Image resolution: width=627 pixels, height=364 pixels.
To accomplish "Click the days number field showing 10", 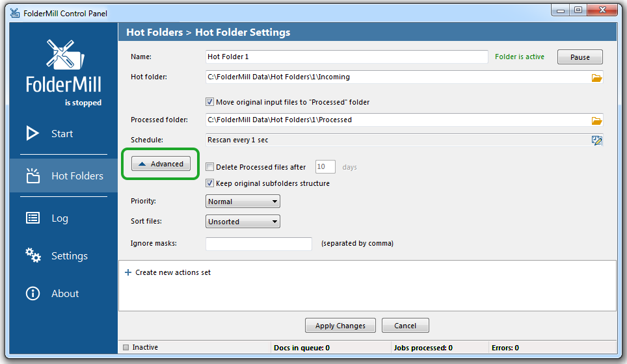I will click(x=325, y=166).
